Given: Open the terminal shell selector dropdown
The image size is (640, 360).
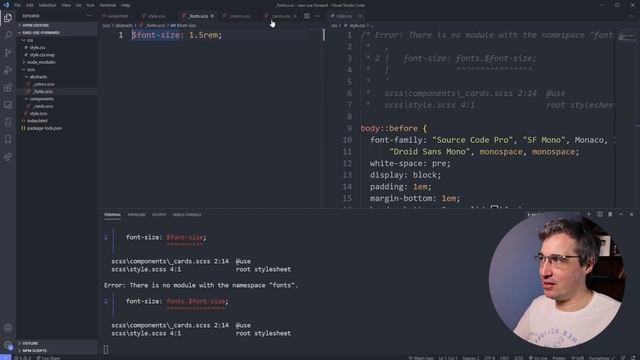Looking at the screenshot, I should tap(553, 214).
